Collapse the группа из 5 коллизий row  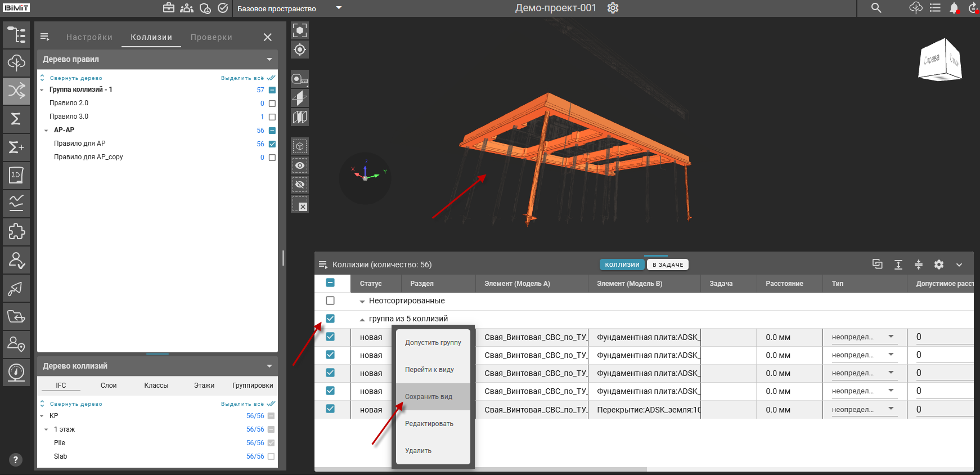362,319
